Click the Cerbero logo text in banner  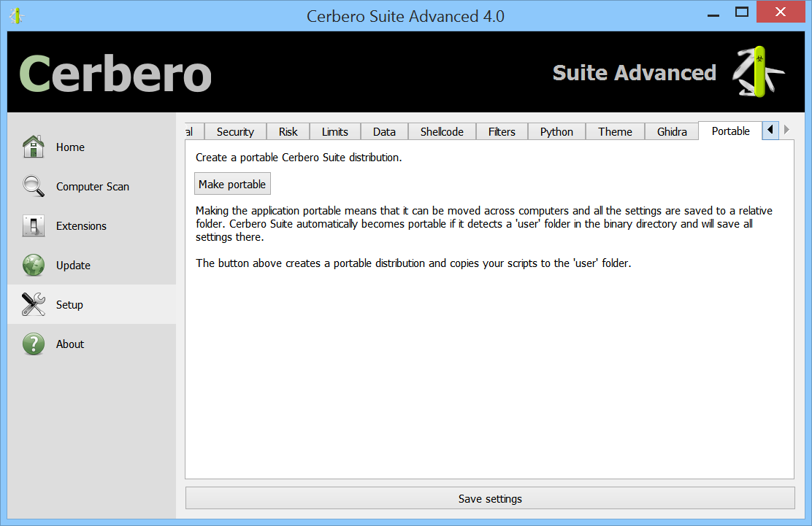coord(115,74)
